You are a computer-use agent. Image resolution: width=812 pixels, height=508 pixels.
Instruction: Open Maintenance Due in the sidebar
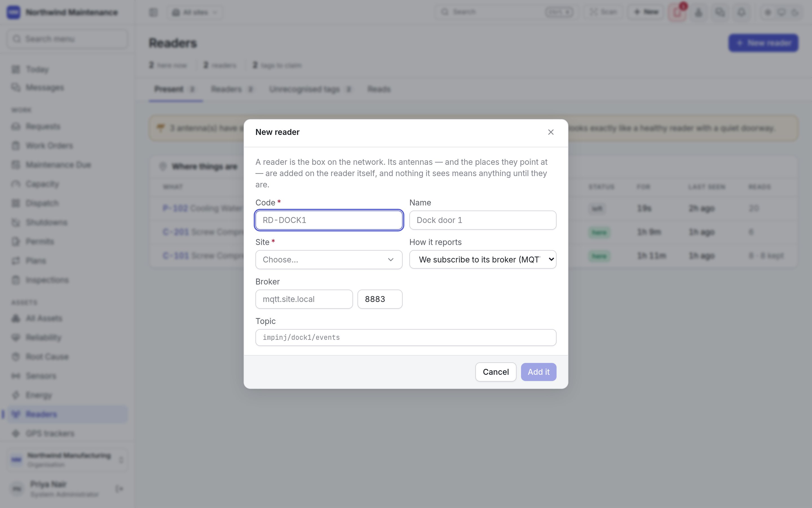click(x=67, y=165)
